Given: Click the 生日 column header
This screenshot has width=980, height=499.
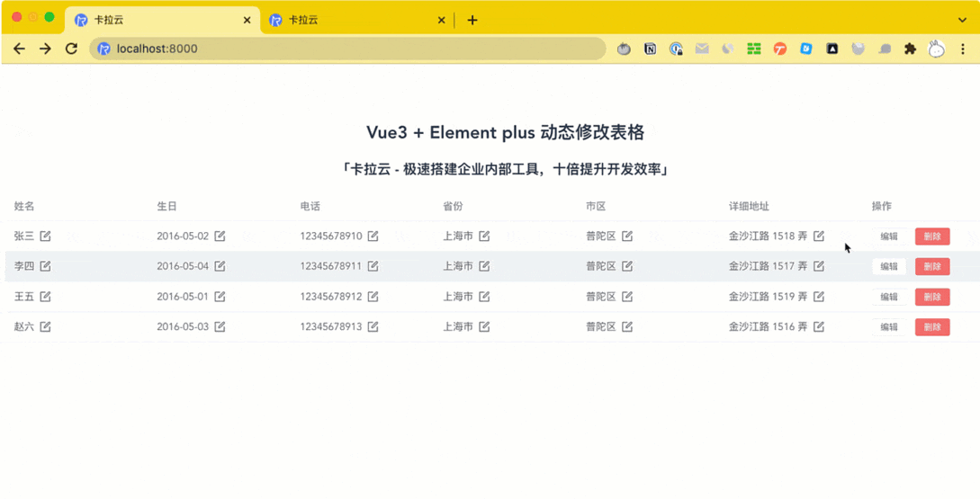Looking at the screenshot, I should 166,206.
